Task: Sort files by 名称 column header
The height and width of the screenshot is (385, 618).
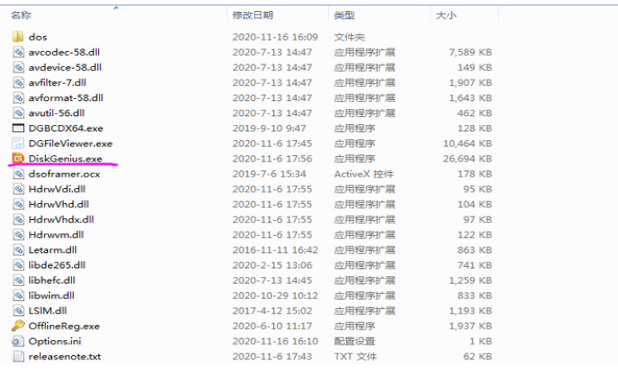Action: pos(21,15)
